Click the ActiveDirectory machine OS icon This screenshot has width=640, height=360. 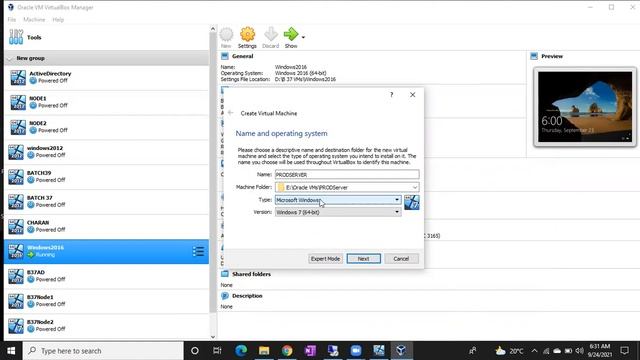coord(18,77)
